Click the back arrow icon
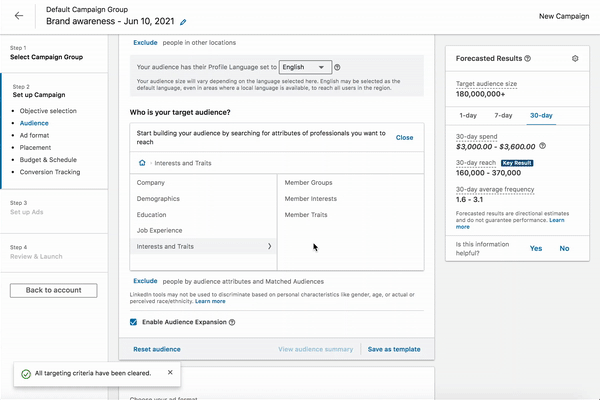Viewport: 600px width, 400px height. click(x=19, y=16)
